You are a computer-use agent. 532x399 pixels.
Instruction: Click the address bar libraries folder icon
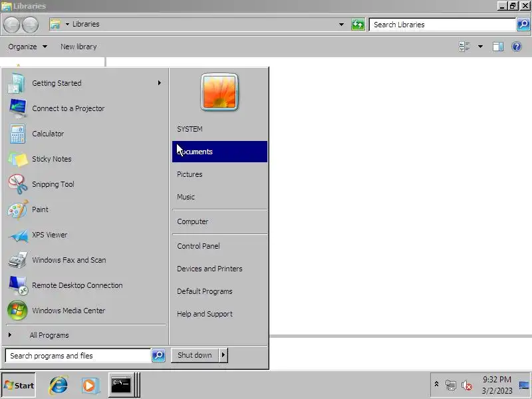pyautogui.click(x=55, y=24)
